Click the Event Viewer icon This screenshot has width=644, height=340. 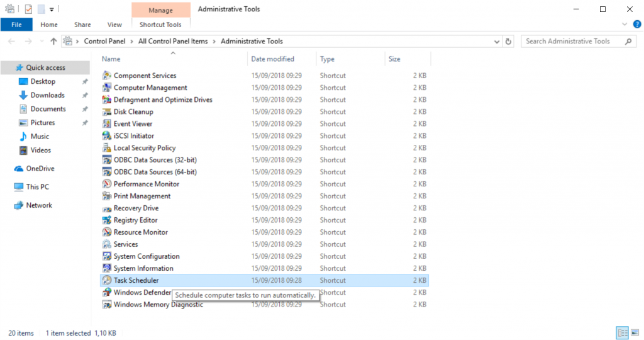pos(107,123)
